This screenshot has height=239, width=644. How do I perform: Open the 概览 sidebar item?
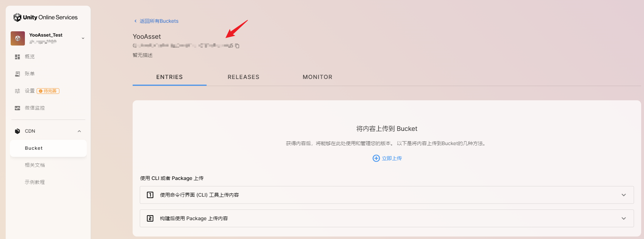[x=30, y=57]
